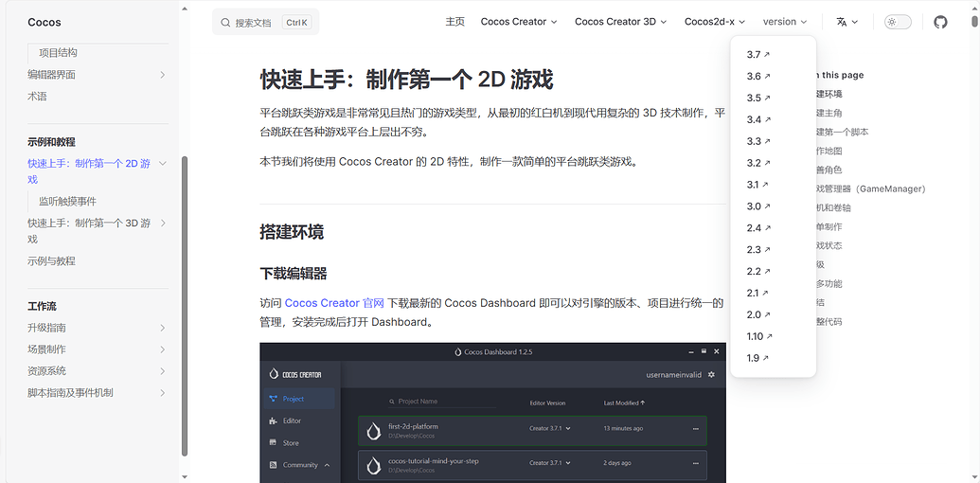Expand 脚本指南及事件机制 sidebar chevron

[162, 393]
